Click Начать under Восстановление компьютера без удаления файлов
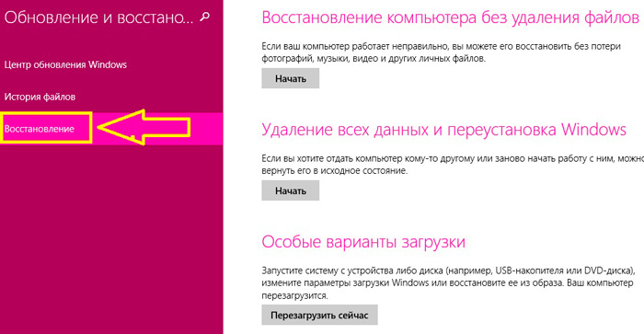This screenshot has width=644, height=334. pyautogui.click(x=291, y=78)
